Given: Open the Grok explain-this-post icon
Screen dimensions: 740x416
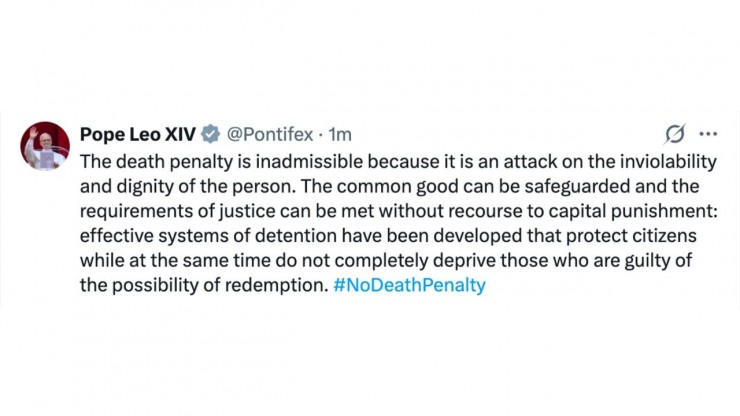Looking at the screenshot, I should click(x=675, y=134).
